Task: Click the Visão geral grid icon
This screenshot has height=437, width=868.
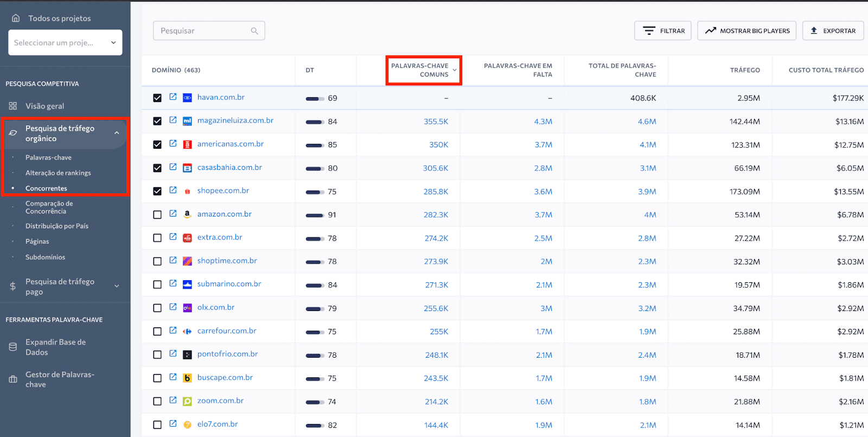Action: tap(13, 106)
